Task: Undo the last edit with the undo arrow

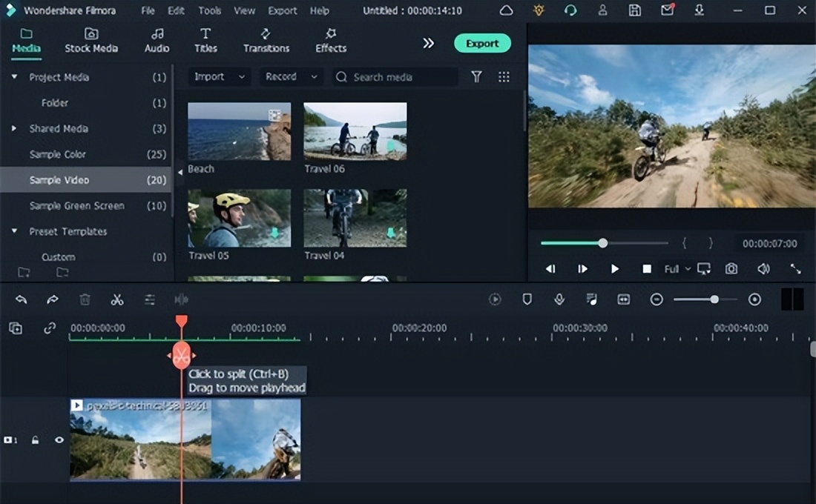Action: (22, 299)
